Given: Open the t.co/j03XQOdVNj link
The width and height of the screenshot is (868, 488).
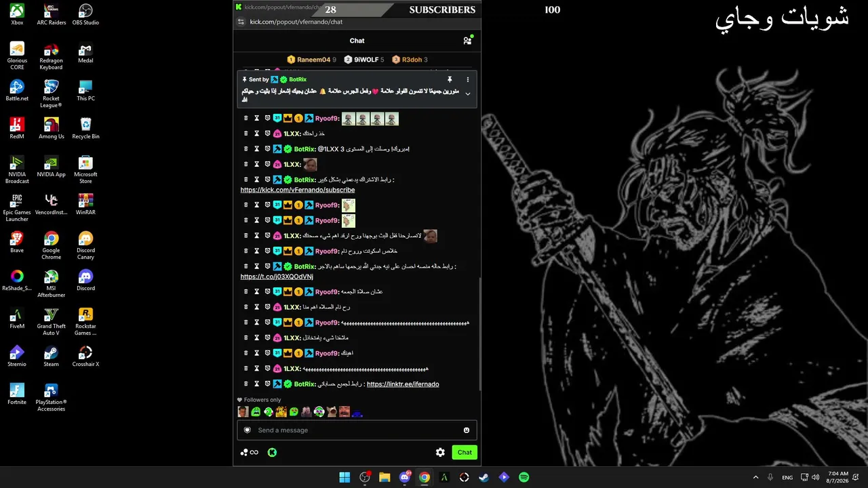Looking at the screenshot, I should (x=277, y=277).
